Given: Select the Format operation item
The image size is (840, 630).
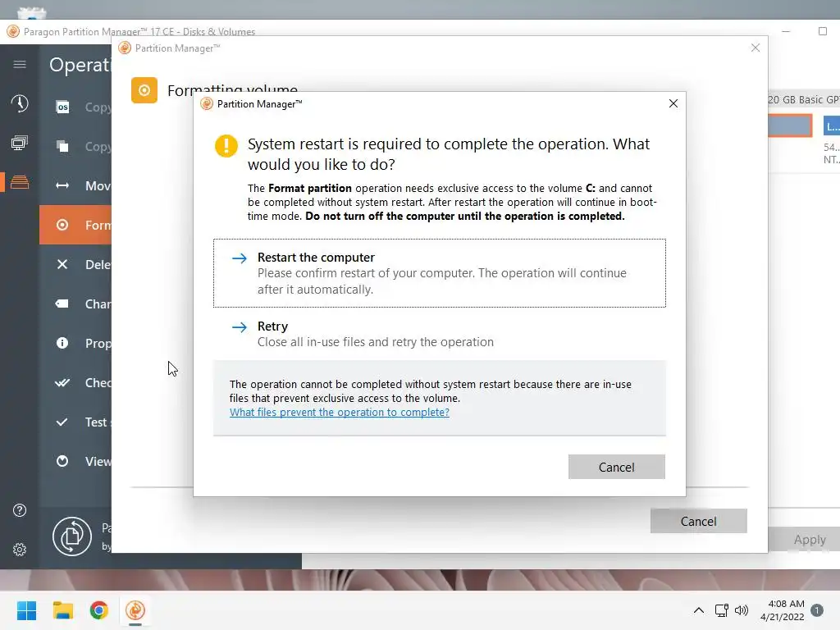Looking at the screenshot, I should tap(75, 225).
